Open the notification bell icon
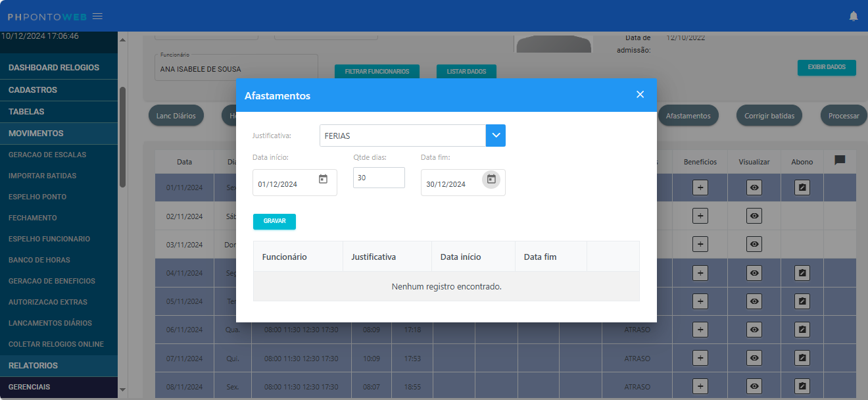This screenshot has width=868, height=400. point(853,16)
